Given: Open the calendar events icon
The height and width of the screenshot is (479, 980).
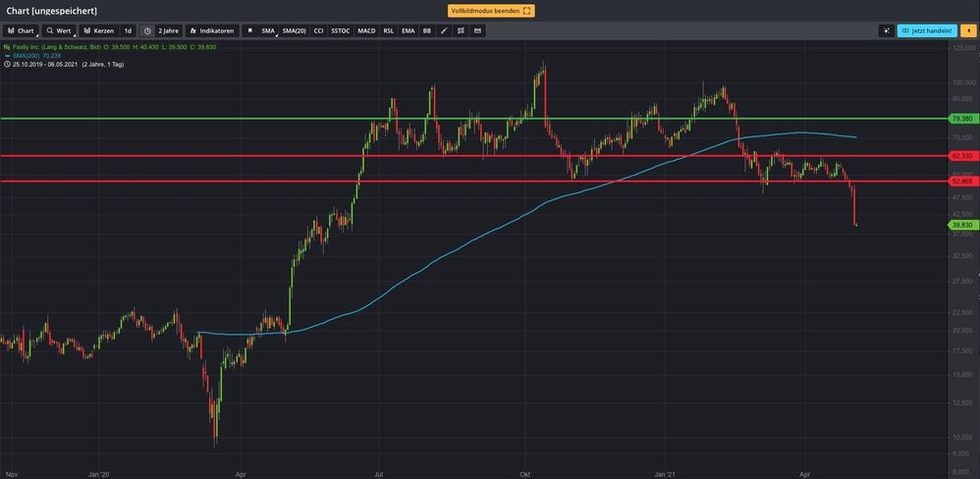Looking at the screenshot, I should coord(477,30).
